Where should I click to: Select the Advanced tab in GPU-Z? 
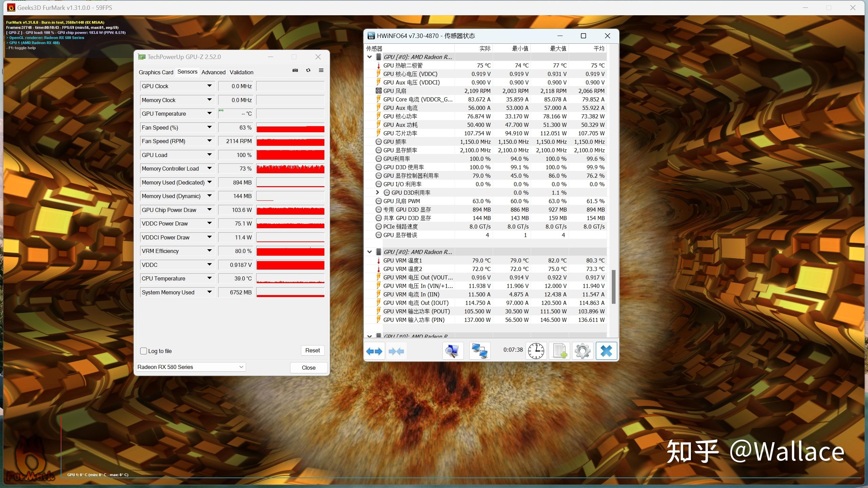(213, 72)
